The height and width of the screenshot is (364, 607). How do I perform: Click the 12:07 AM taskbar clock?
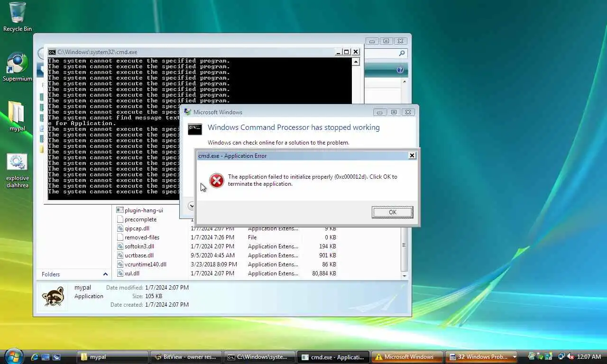coord(589,357)
